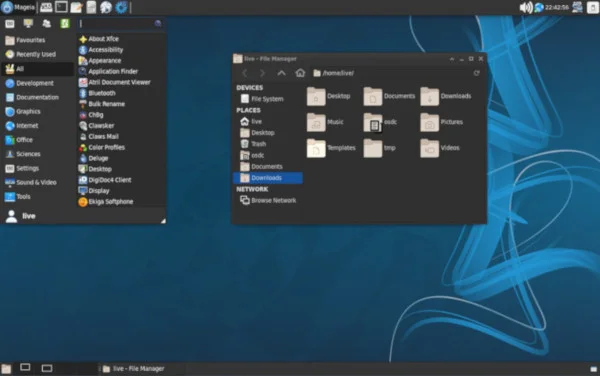Image resolution: width=600 pixels, height=376 pixels.
Task: Reload the folder via the refresh icon
Action: coord(476,73)
